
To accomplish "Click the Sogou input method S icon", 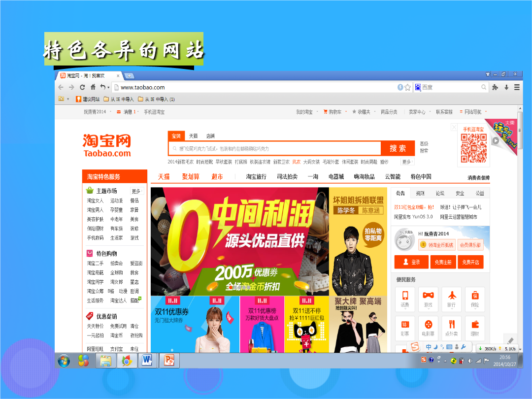I will (415, 347).
